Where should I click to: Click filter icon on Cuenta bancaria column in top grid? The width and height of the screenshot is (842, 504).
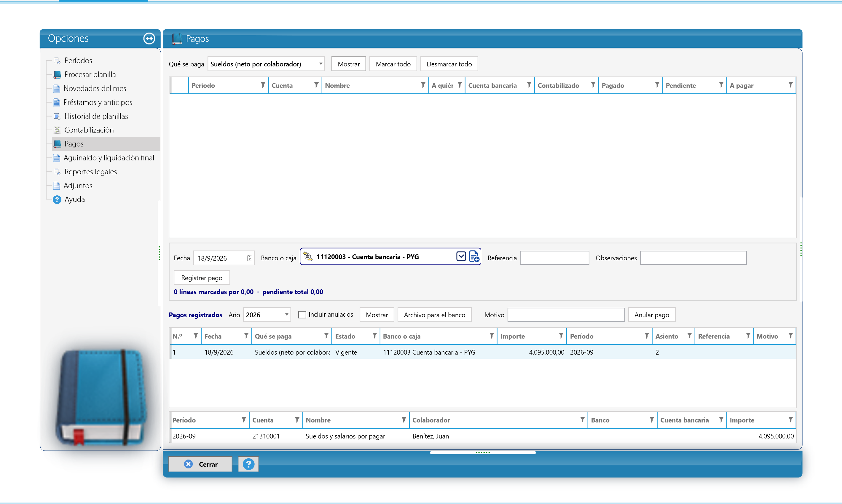point(529,85)
